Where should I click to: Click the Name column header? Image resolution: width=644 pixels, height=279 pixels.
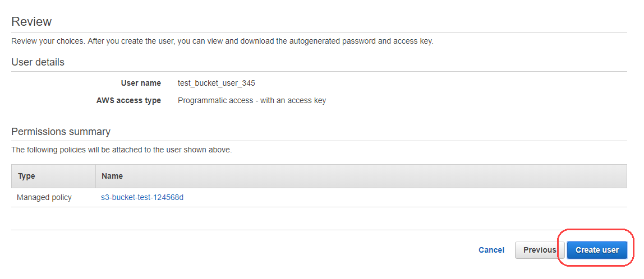coord(112,176)
